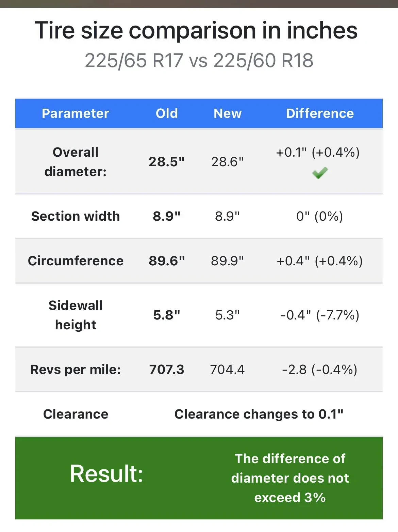Screen dimensions: 398x532
Task: Click the green checkmark icon
Action: click(320, 173)
